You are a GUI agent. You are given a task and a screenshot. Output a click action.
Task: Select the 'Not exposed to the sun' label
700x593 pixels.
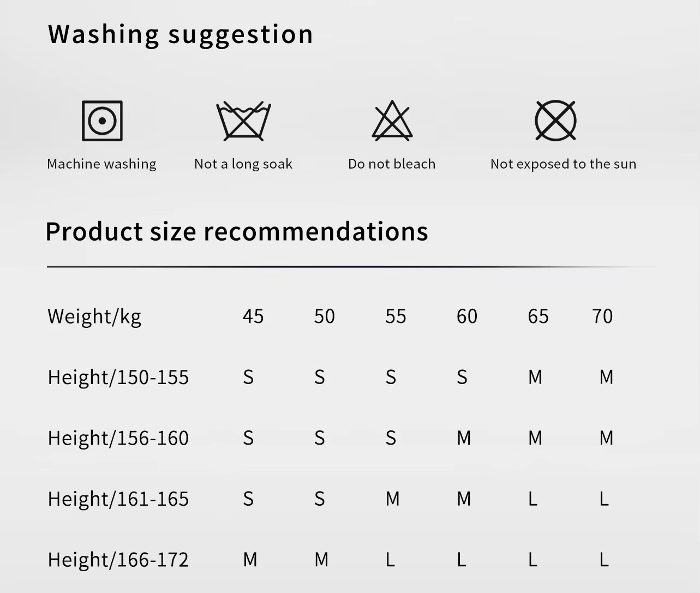tap(563, 164)
